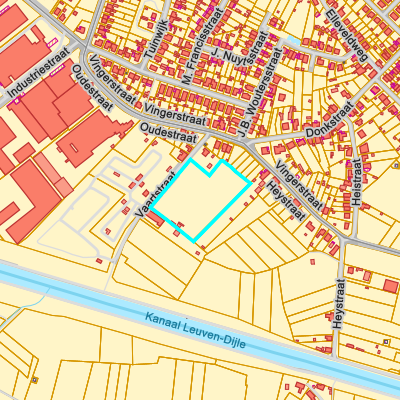
Task: Click the Oudestraat label beside Industriestraat
Action: [x=92, y=88]
